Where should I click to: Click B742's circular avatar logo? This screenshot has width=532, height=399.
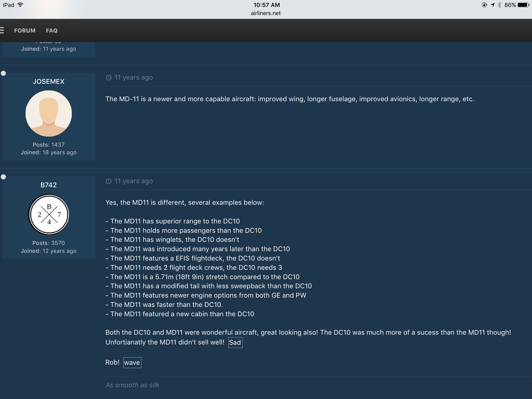pos(49,214)
